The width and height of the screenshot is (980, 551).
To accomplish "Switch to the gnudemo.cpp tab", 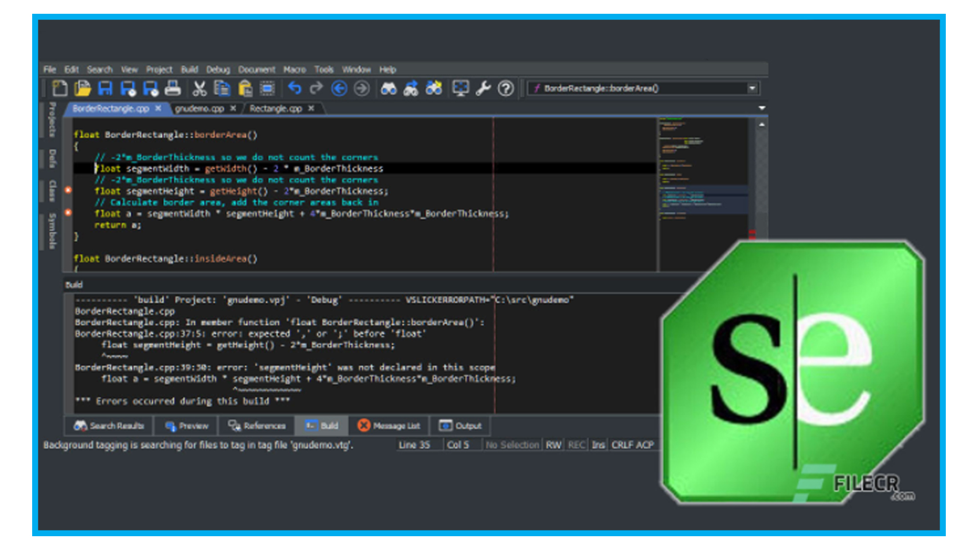I will pyautogui.click(x=199, y=109).
